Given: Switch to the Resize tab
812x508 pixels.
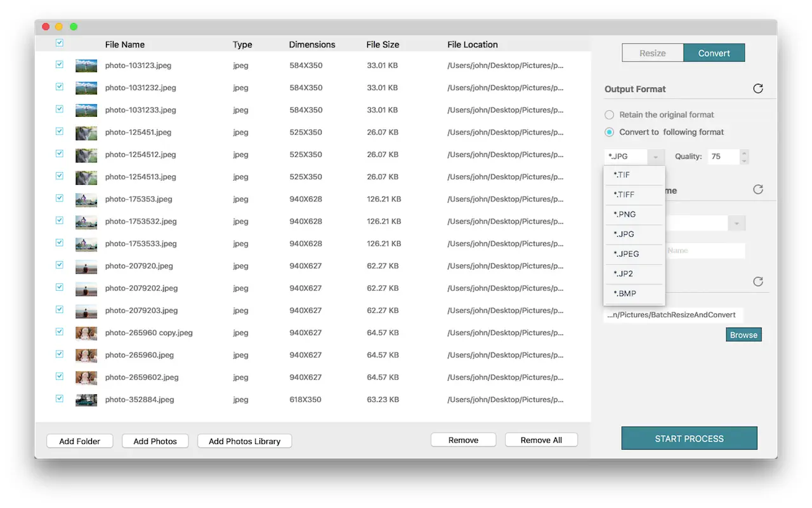Looking at the screenshot, I should click(652, 53).
